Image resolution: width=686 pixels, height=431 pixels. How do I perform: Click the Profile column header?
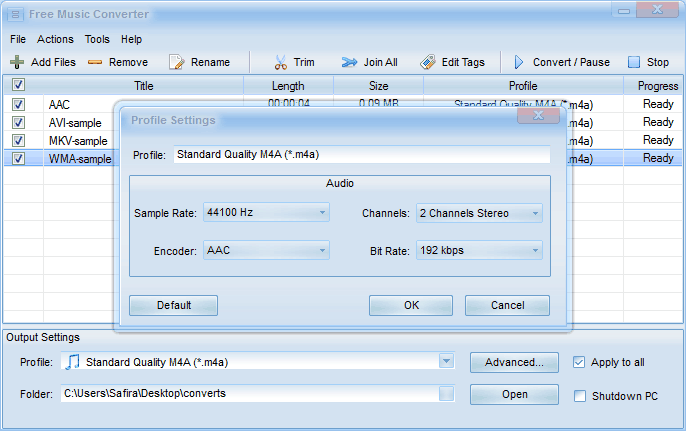coord(523,86)
